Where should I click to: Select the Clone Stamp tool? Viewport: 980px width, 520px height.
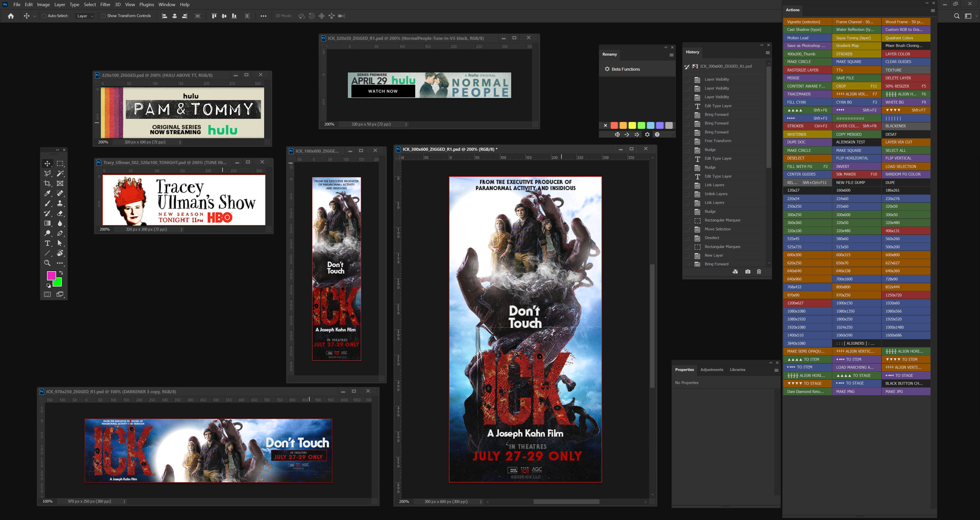point(60,204)
